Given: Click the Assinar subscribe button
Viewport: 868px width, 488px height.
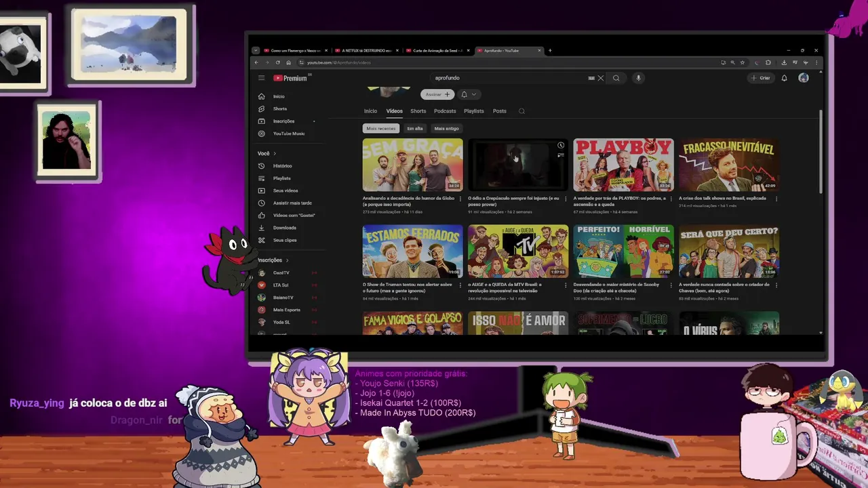Looking at the screenshot, I should 437,94.
